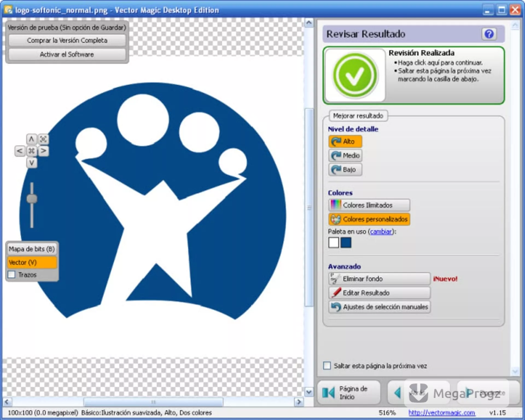525x420 pixels.
Task: Click the Colores heading
Action: point(340,193)
